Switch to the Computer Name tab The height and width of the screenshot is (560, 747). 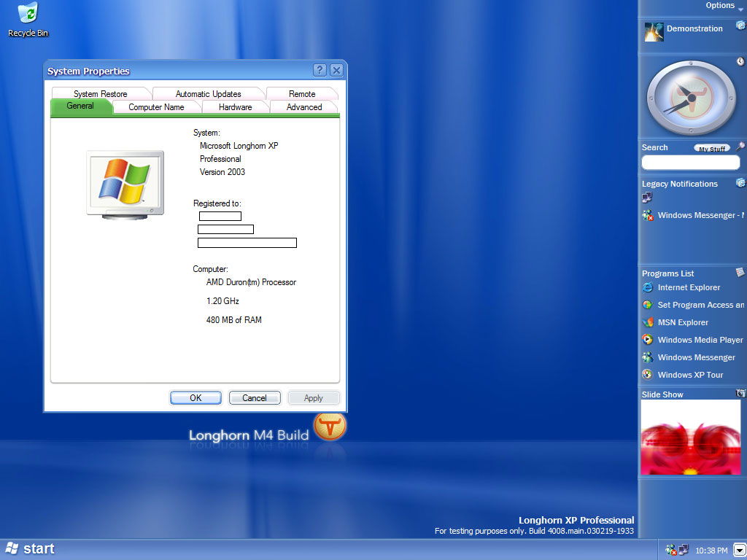(156, 107)
